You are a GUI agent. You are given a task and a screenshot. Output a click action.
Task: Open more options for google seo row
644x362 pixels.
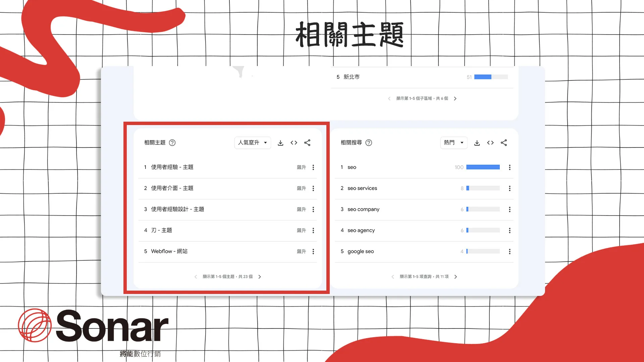point(509,251)
